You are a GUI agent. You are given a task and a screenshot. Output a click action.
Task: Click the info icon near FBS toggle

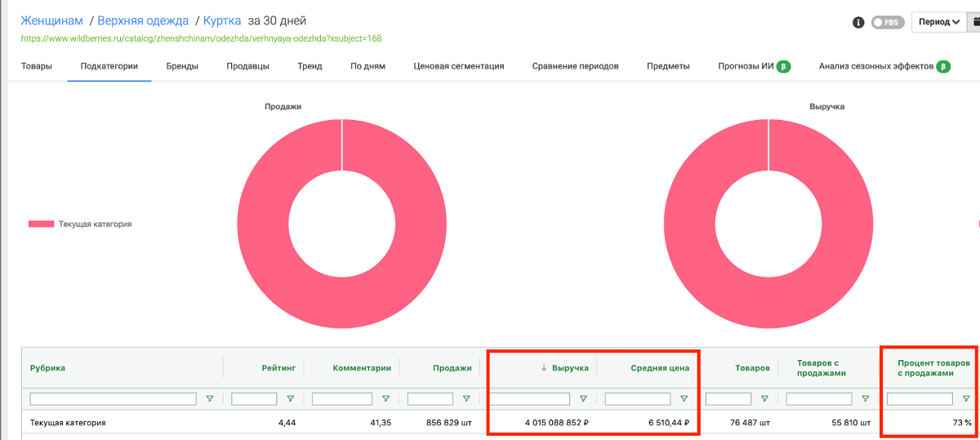coord(858,22)
